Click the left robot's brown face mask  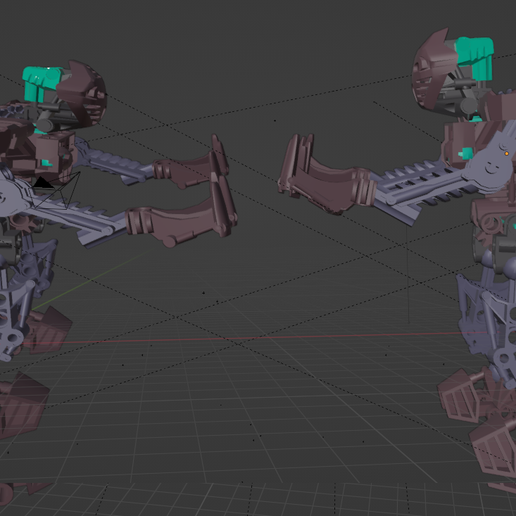[83, 94]
